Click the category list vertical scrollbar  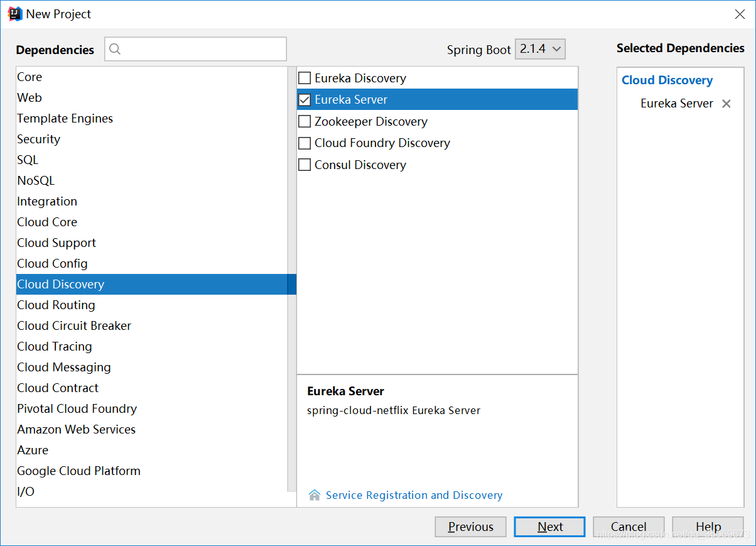tap(292, 279)
